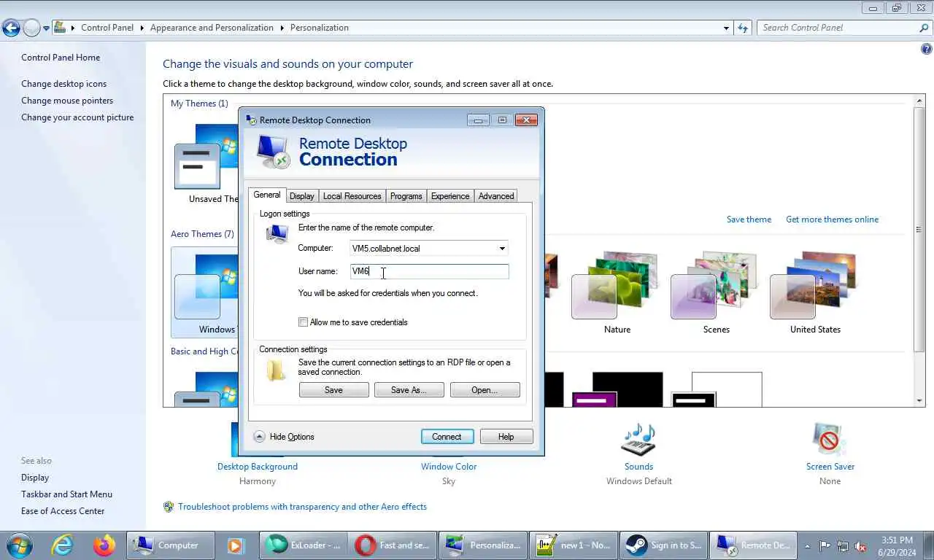Switch to the ExLoader taskbar item

(x=303, y=545)
